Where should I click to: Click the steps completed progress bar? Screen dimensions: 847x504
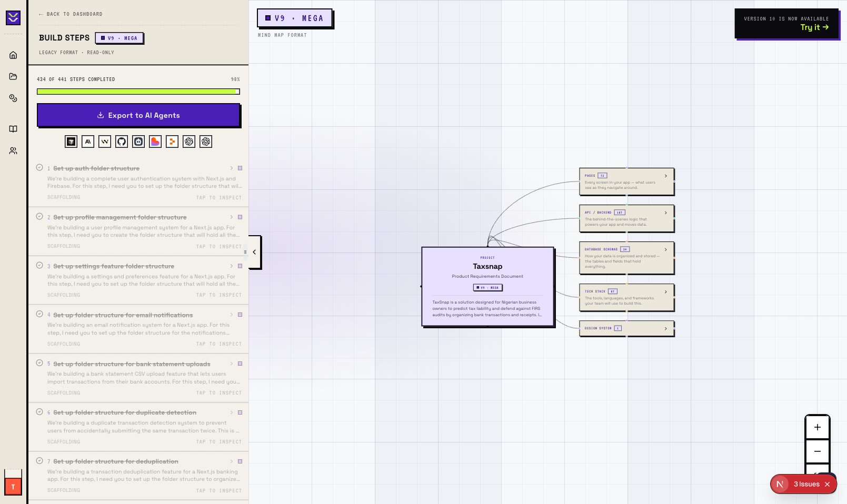click(x=138, y=92)
